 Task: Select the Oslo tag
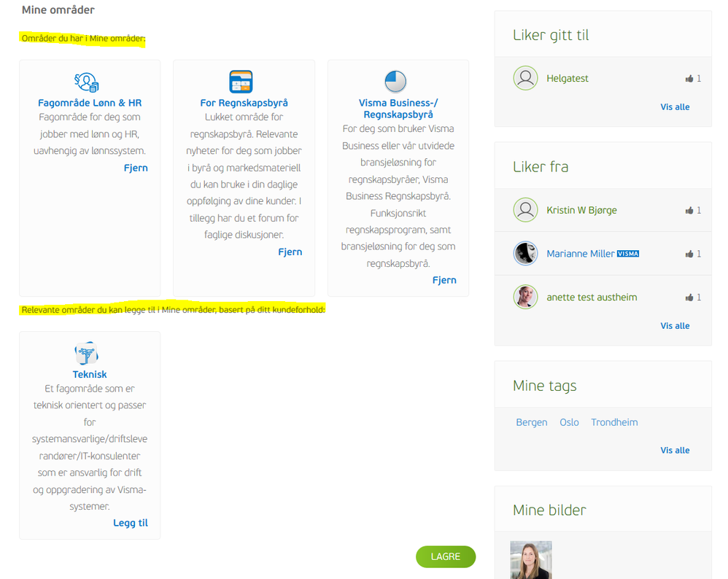coord(569,422)
